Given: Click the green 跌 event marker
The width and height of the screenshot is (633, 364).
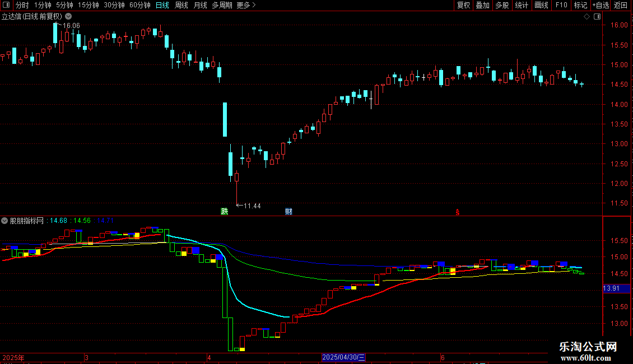Looking at the screenshot, I should point(225,212).
